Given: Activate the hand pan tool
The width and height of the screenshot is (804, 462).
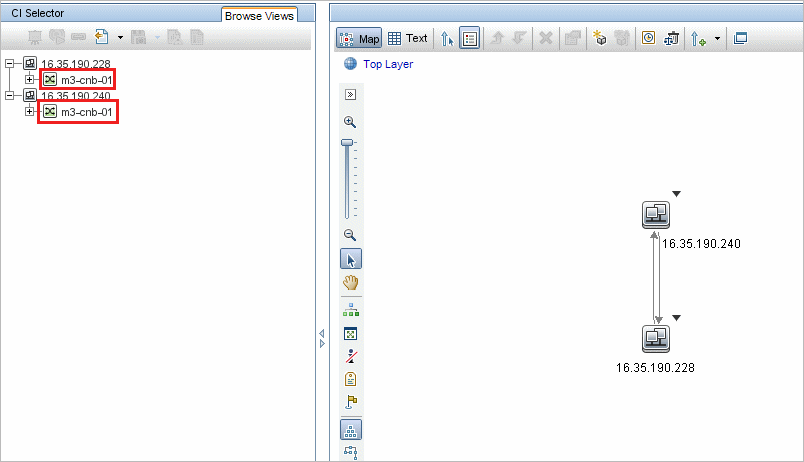Looking at the screenshot, I should 351,283.
